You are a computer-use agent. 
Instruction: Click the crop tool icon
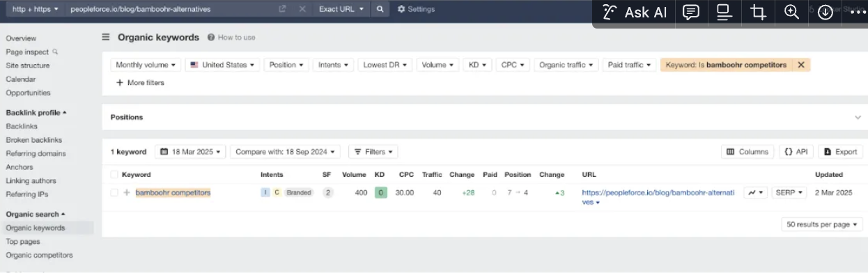coord(758,12)
